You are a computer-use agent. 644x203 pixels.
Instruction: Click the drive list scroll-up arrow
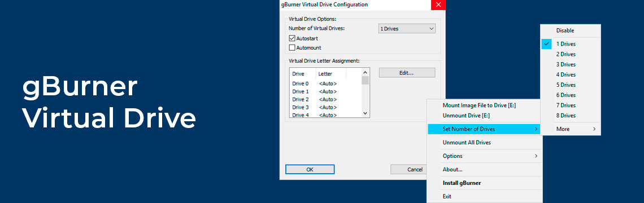365,72
